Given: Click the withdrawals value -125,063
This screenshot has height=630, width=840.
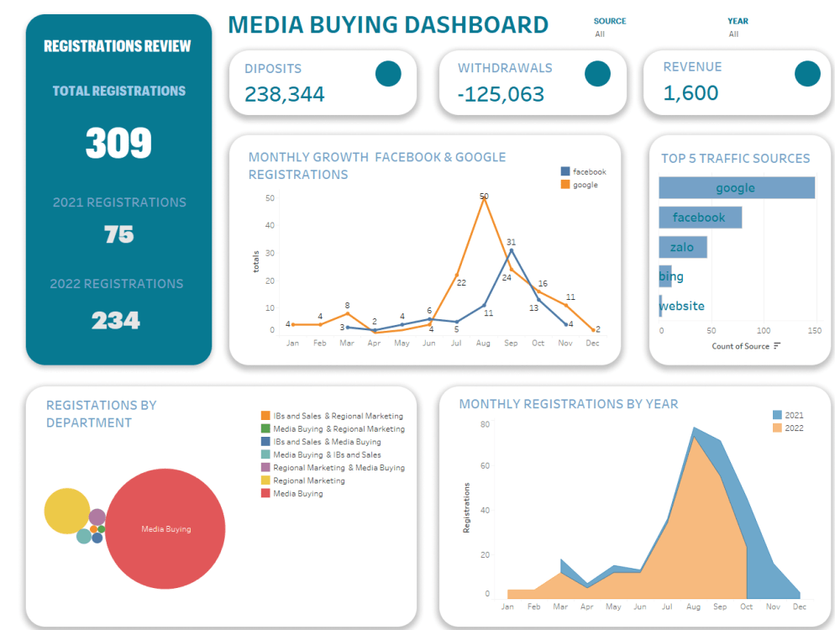Looking at the screenshot, I should [501, 94].
